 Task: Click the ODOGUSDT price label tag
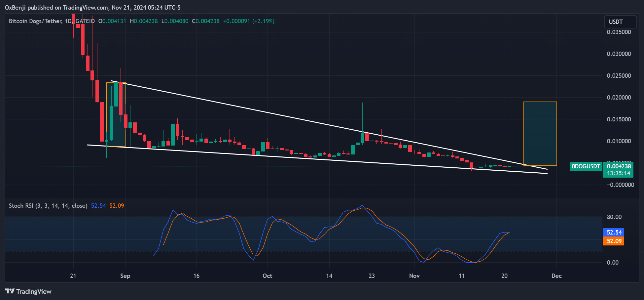pos(586,166)
